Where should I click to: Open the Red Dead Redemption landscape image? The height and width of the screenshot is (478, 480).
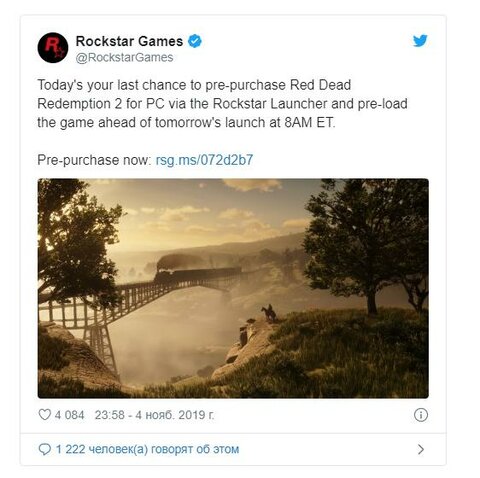click(x=233, y=288)
